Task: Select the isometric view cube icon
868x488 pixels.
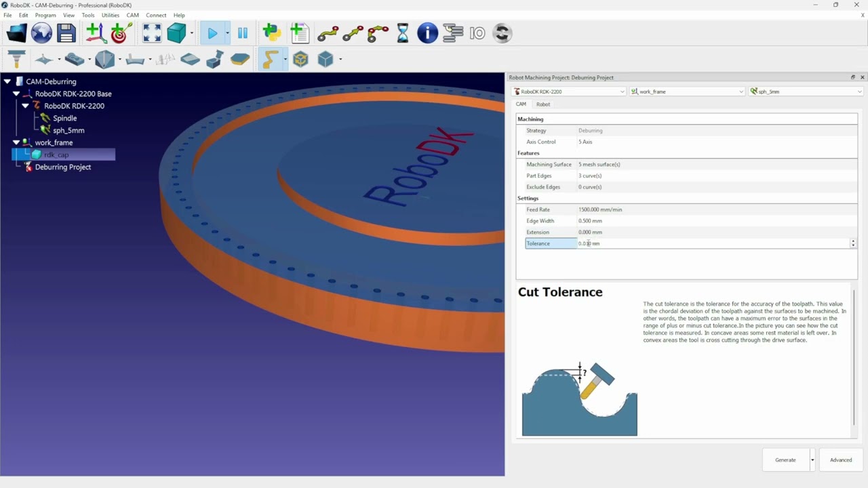Action: click(176, 33)
